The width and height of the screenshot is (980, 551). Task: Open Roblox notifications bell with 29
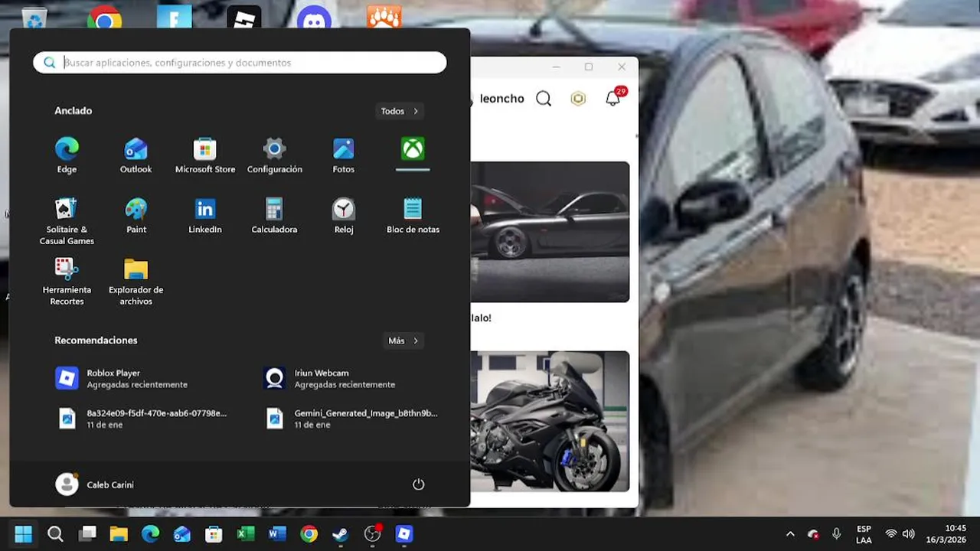coord(613,98)
